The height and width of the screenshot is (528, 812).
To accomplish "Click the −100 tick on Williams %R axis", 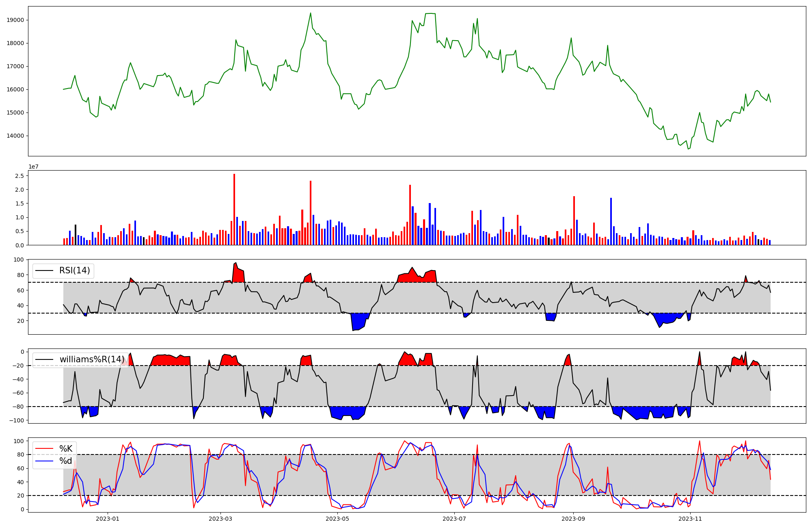I will coord(17,420).
